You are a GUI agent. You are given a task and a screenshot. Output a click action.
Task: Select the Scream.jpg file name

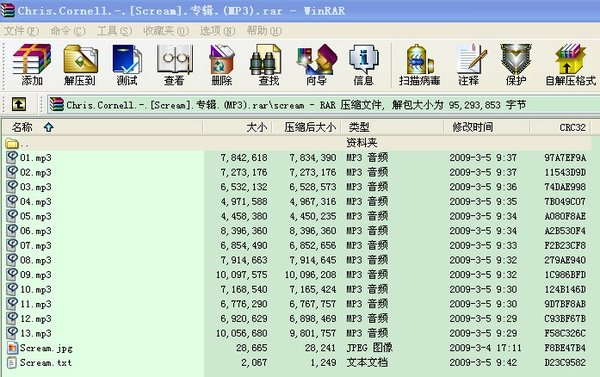click(x=46, y=348)
